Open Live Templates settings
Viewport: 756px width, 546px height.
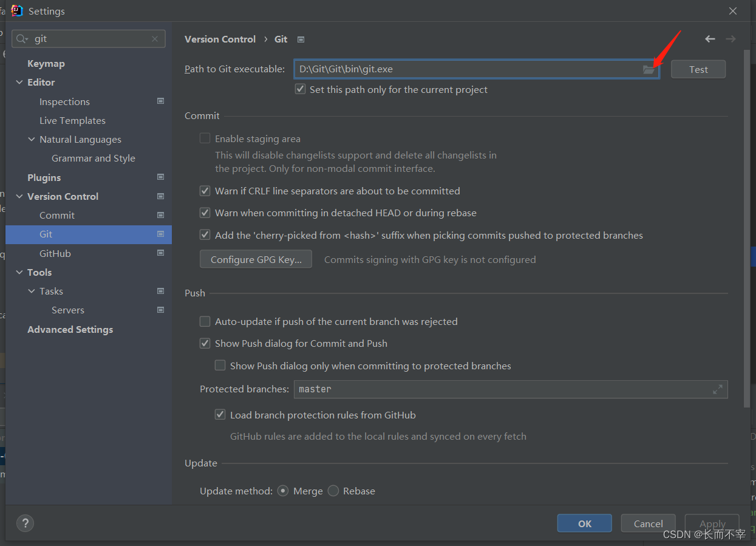72,120
